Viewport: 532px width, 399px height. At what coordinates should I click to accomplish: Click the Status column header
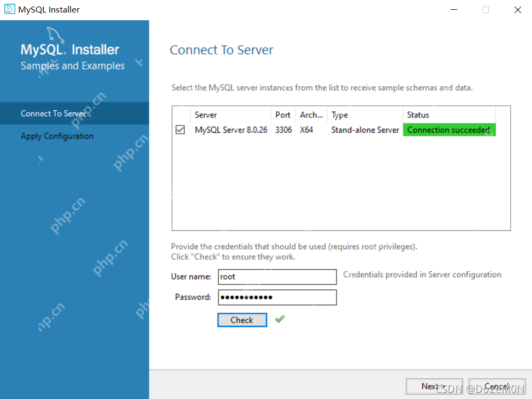pyautogui.click(x=418, y=115)
